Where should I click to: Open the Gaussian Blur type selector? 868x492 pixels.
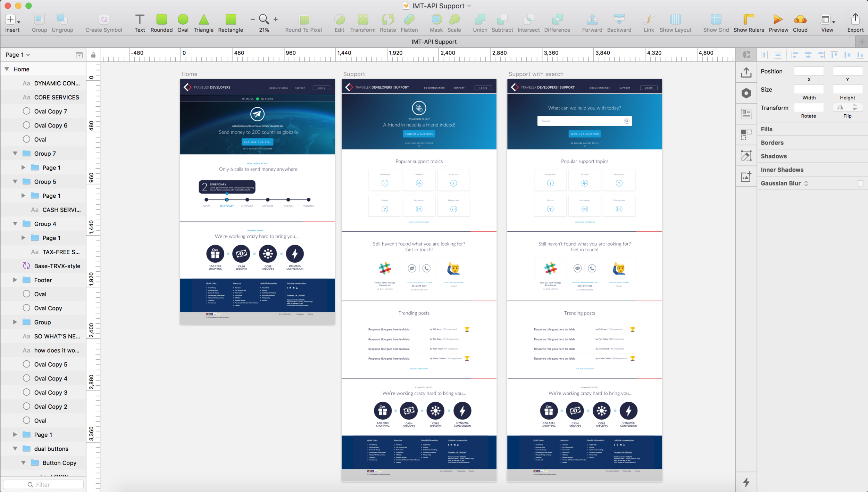pos(806,183)
